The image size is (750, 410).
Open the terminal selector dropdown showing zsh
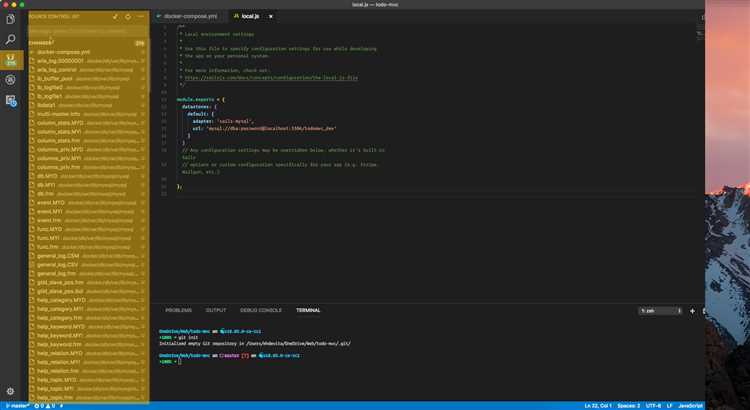pos(660,311)
